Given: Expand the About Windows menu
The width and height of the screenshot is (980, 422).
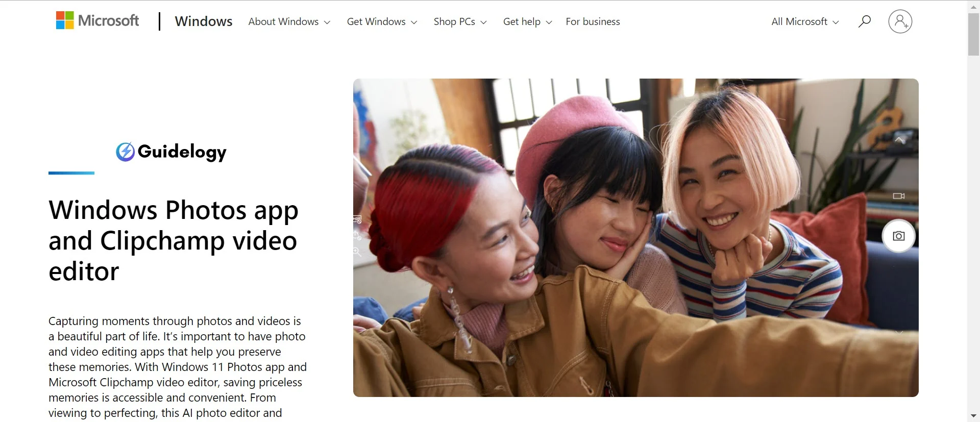Looking at the screenshot, I should 289,21.
